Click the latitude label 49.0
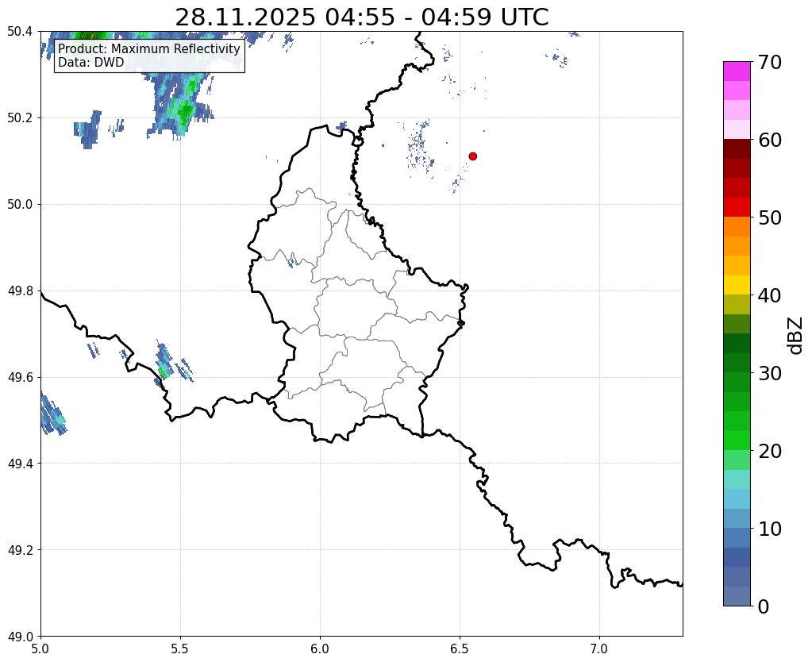The image size is (812, 662). coord(20,637)
